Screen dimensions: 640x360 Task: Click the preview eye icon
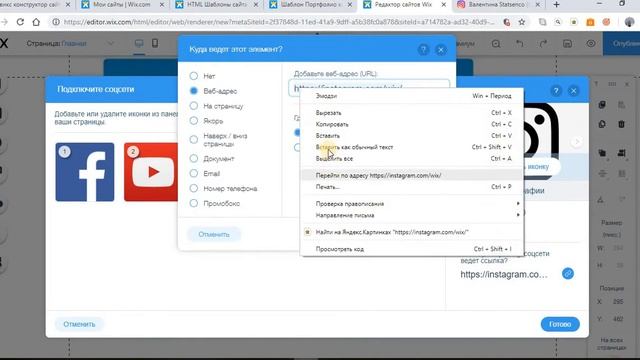pyautogui.click(x=591, y=43)
